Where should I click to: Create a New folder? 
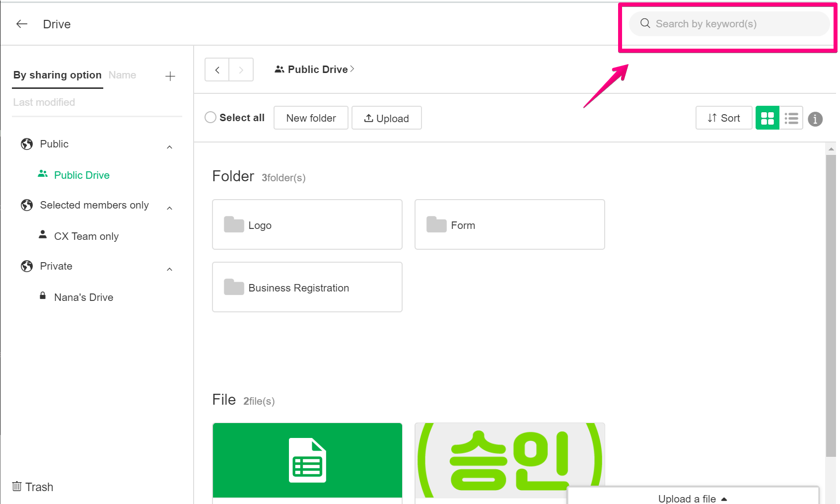(311, 118)
